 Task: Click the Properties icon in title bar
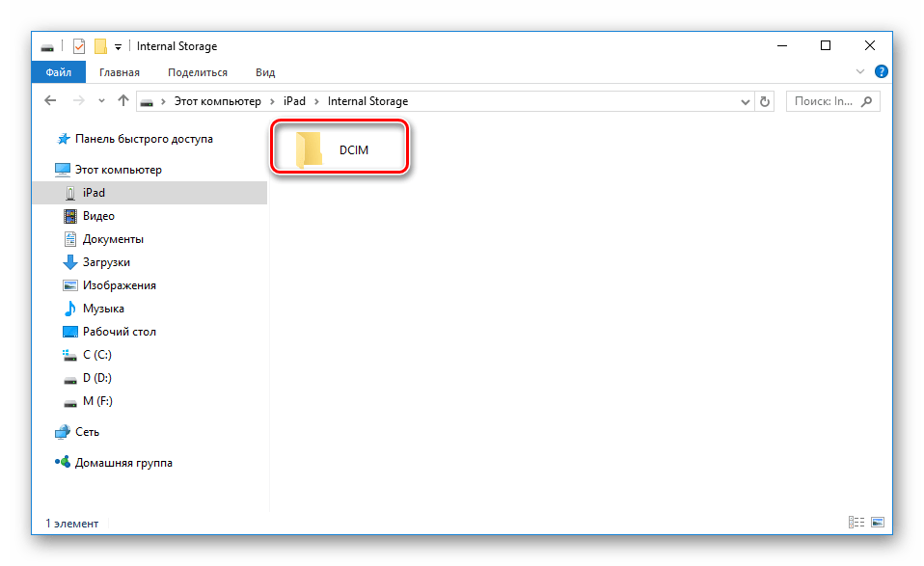tap(79, 46)
